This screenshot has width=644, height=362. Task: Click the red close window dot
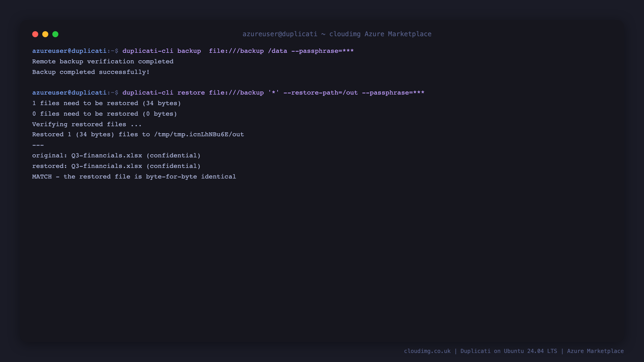(35, 34)
